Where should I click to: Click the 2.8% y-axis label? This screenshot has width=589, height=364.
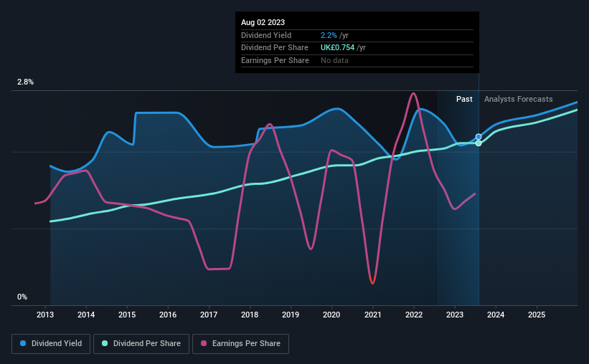click(x=25, y=82)
